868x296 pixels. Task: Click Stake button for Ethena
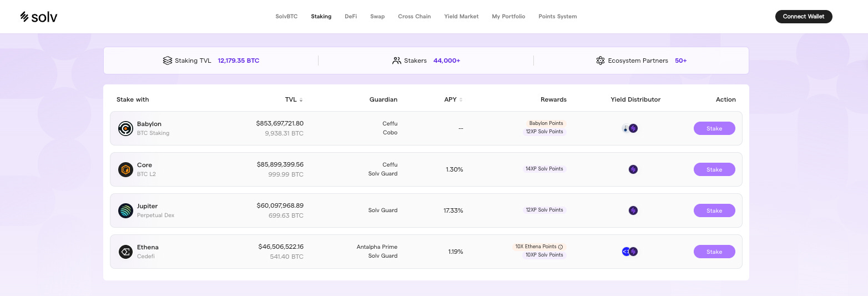[x=714, y=252]
